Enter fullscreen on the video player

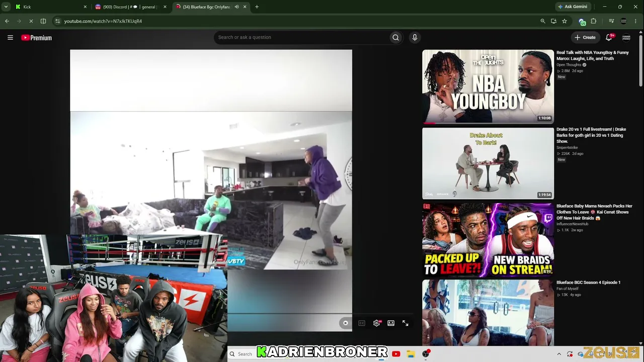click(x=406, y=323)
